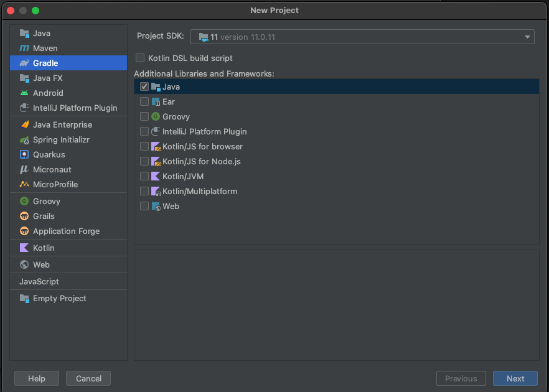The width and height of the screenshot is (549, 392).
Task: Click the 'Kotlin/Multiplatform' text
Action: 200,192
